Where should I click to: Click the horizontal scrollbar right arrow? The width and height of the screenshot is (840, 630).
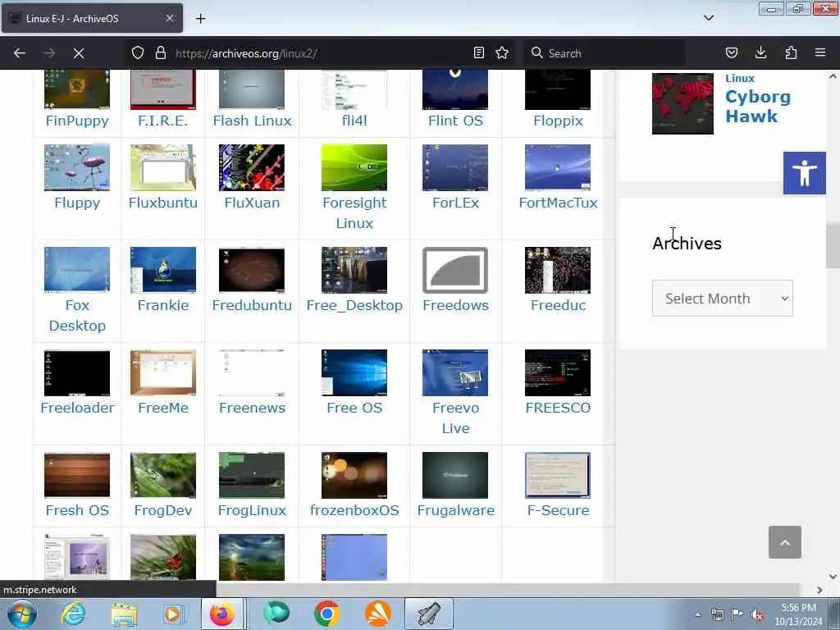pyautogui.click(x=819, y=590)
